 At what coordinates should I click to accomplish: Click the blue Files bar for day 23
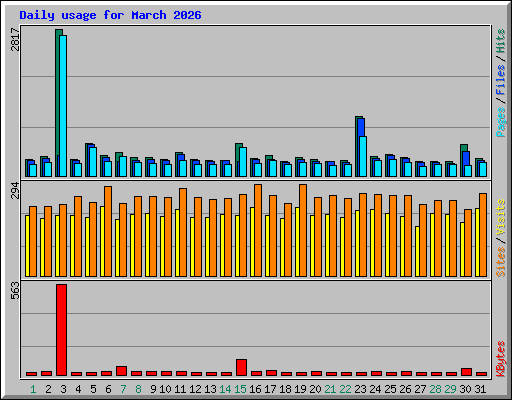[361, 127]
